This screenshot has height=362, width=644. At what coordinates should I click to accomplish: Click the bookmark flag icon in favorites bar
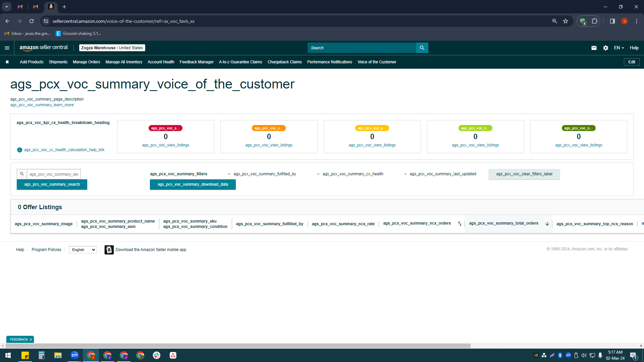(x=7, y=62)
